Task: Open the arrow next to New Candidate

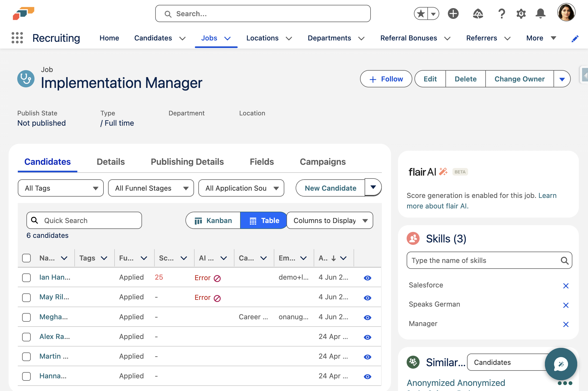Action: click(x=373, y=187)
